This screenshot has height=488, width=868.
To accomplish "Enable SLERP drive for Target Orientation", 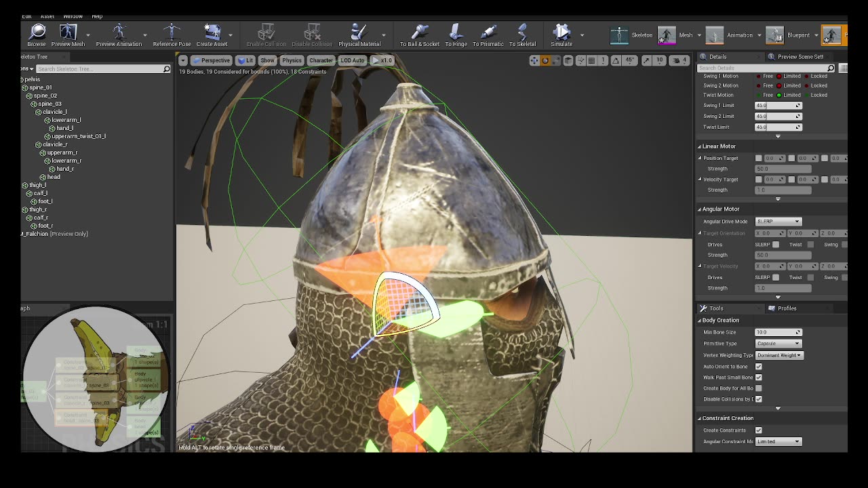I will (x=776, y=245).
